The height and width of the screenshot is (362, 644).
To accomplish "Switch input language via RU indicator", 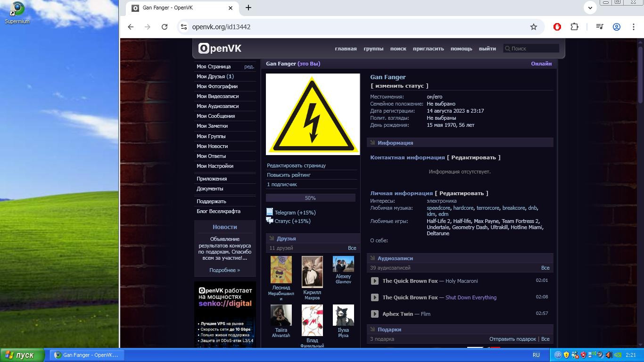I will coord(536,355).
